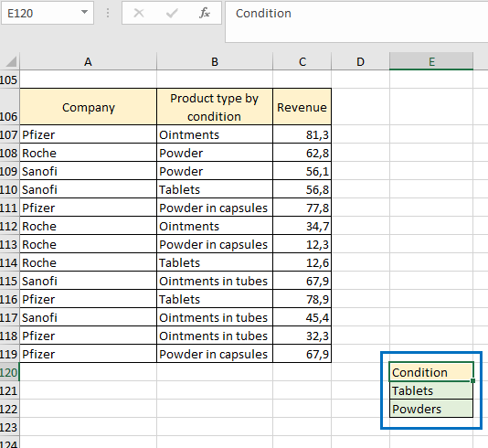Click revenue value 81,3
Viewport: 488px width, 448px height.
coord(302,134)
